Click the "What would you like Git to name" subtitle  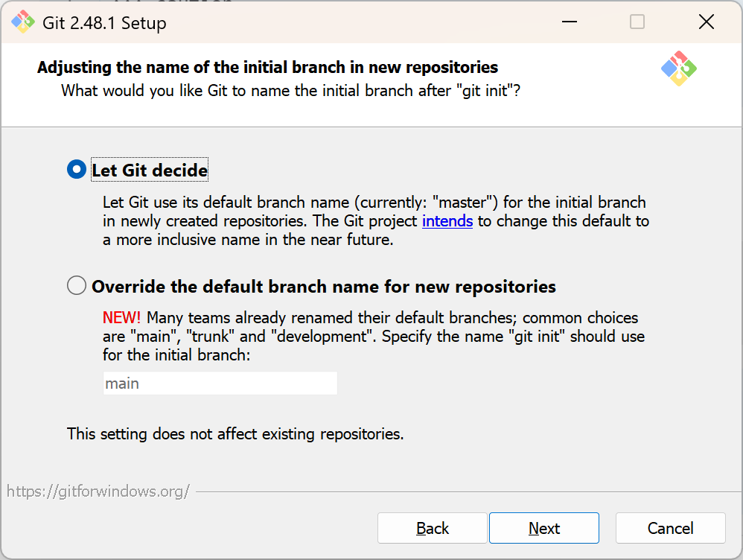[290, 91]
